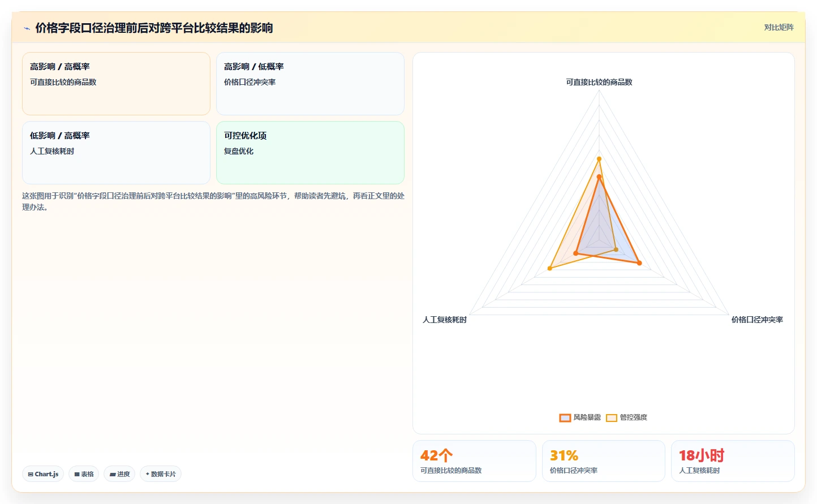817x504 pixels.
Task: Click the page title 价格字段口径治理前后
Action: [154, 28]
